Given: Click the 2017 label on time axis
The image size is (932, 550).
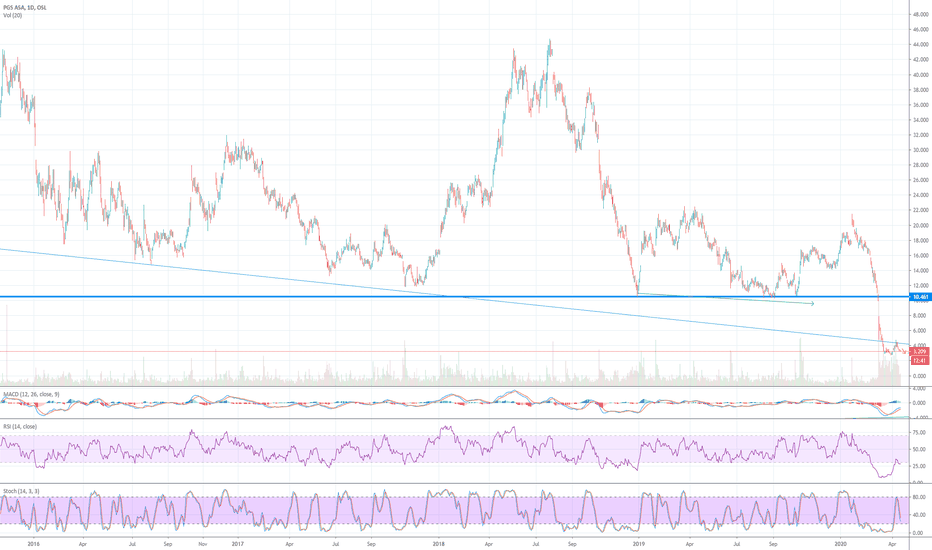Looking at the screenshot, I should (238, 543).
